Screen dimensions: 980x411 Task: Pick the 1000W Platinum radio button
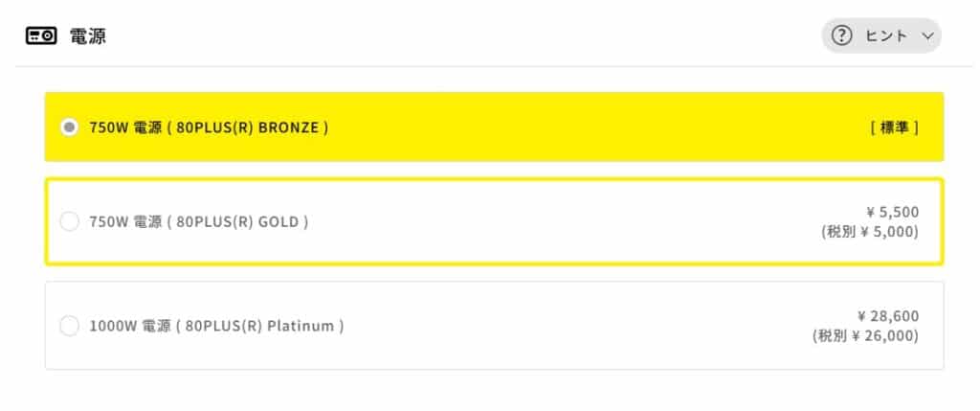click(x=69, y=326)
